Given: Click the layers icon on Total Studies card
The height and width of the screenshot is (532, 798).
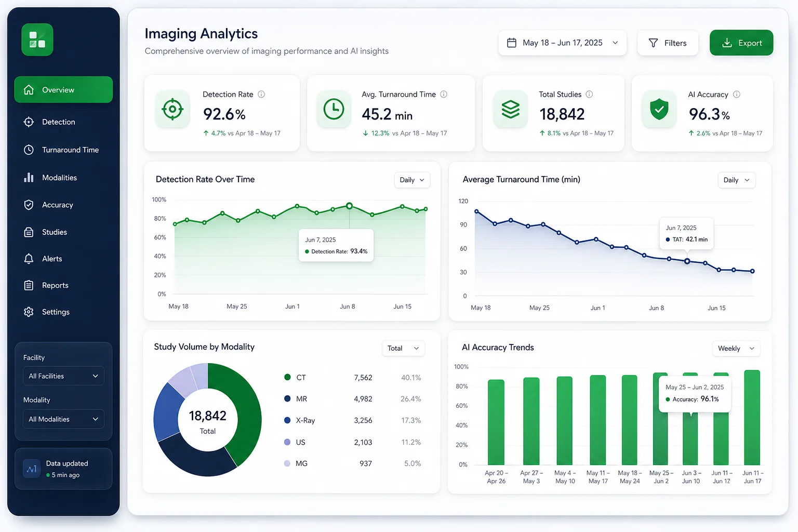Looking at the screenshot, I should (x=510, y=109).
